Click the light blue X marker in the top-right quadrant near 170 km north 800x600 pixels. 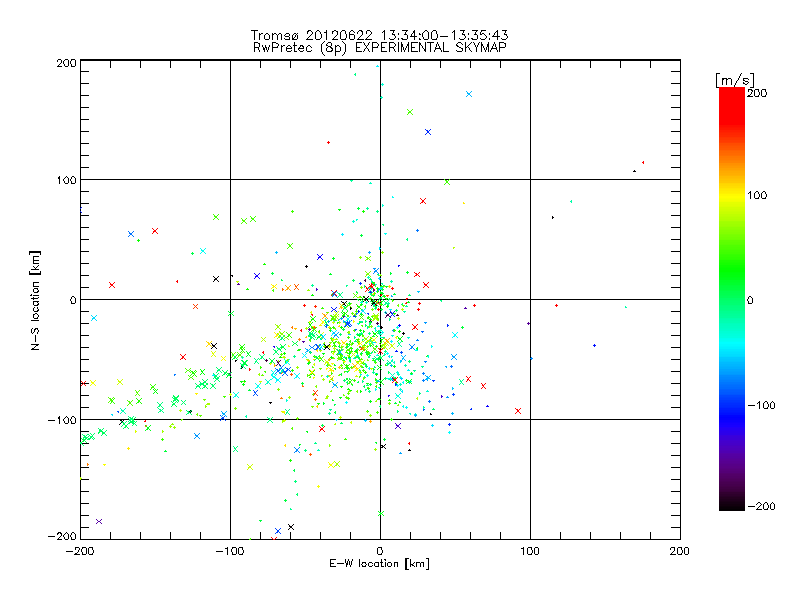point(469,94)
